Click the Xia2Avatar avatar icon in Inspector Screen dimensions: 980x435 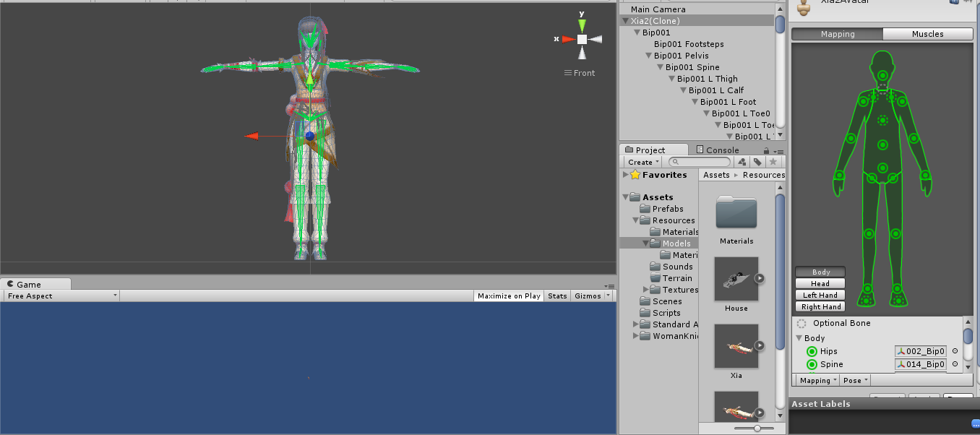tap(802, 6)
